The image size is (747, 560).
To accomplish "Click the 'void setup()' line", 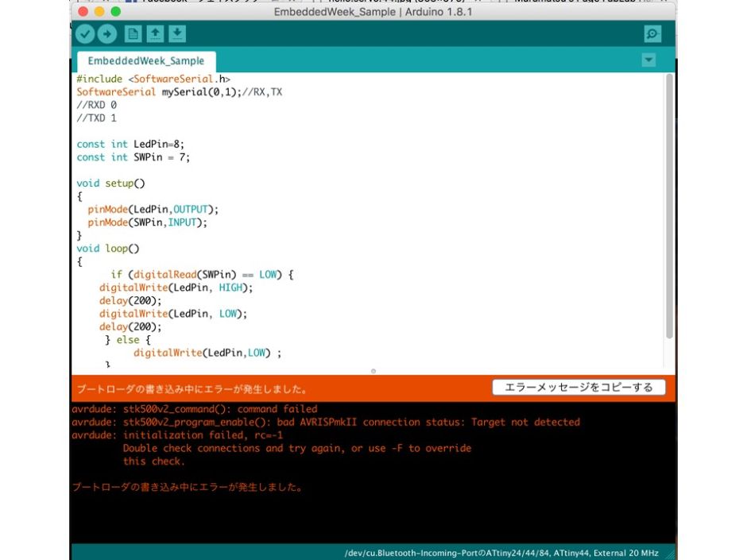I will pyautogui.click(x=110, y=183).
